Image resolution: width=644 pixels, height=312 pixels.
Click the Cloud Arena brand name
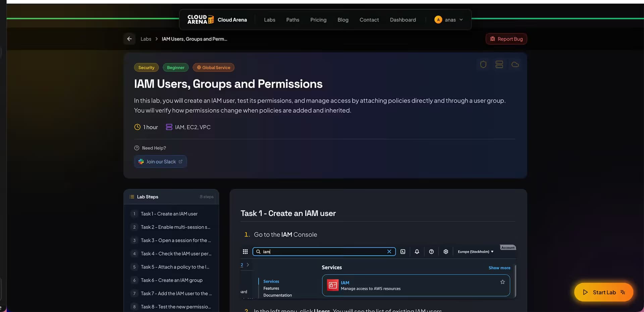[232, 20]
